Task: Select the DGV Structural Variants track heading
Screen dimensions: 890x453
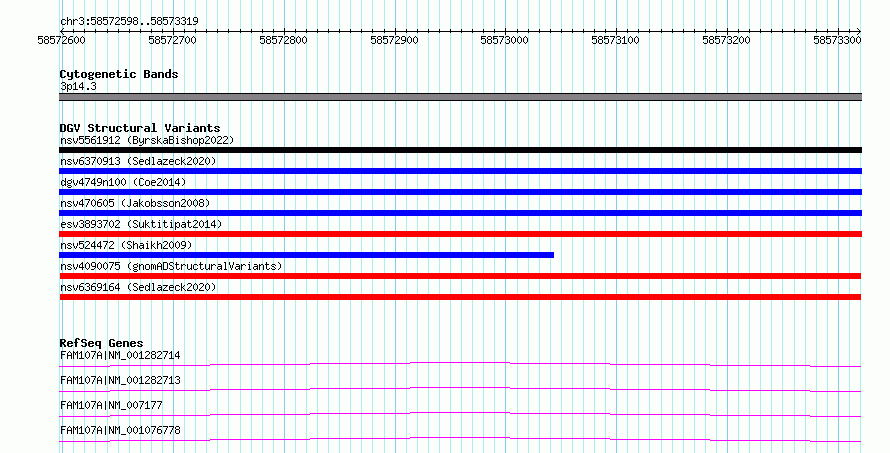Action: pyautogui.click(x=140, y=128)
